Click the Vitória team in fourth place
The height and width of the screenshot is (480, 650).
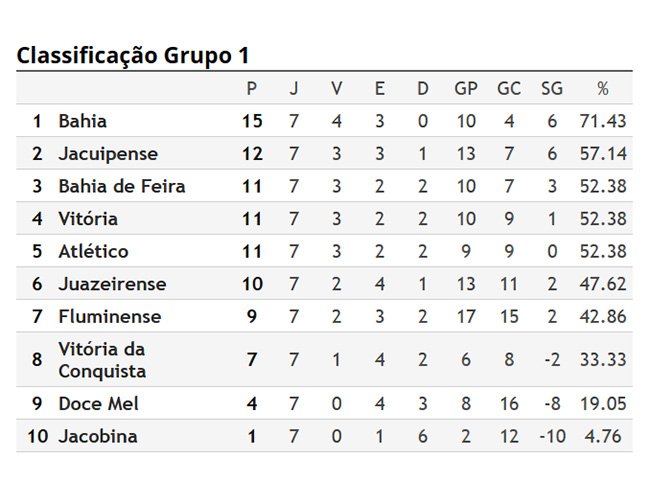88,218
